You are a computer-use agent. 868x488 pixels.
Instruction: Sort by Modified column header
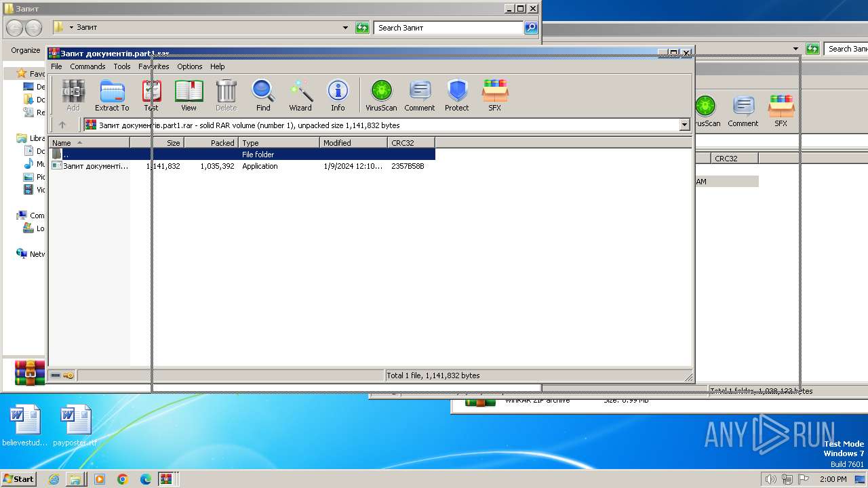tap(354, 143)
